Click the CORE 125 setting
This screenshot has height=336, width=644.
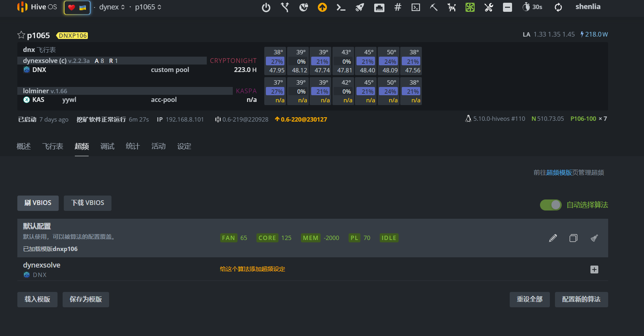point(275,238)
